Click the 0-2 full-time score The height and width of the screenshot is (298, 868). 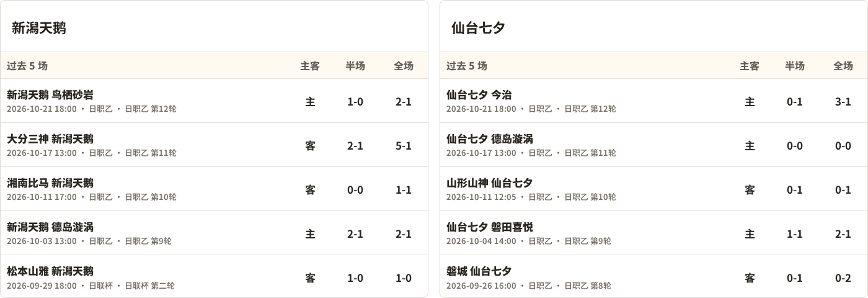pyautogui.click(x=843, y=278)
